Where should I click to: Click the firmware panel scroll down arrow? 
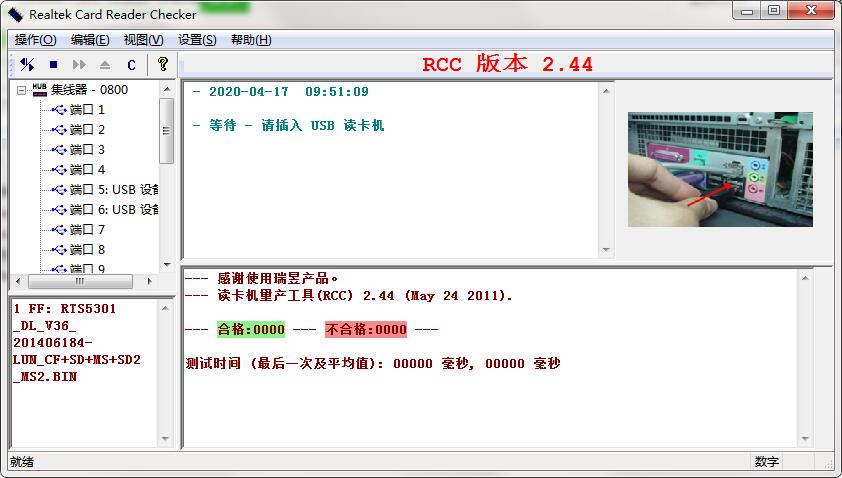click(x=165, y=439)
